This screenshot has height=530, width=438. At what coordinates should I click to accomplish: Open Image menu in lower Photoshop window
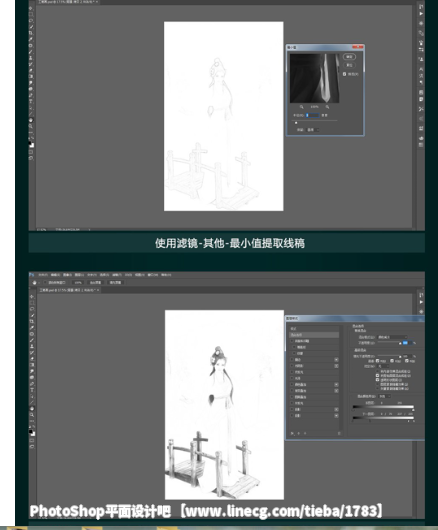click(68, 275)
